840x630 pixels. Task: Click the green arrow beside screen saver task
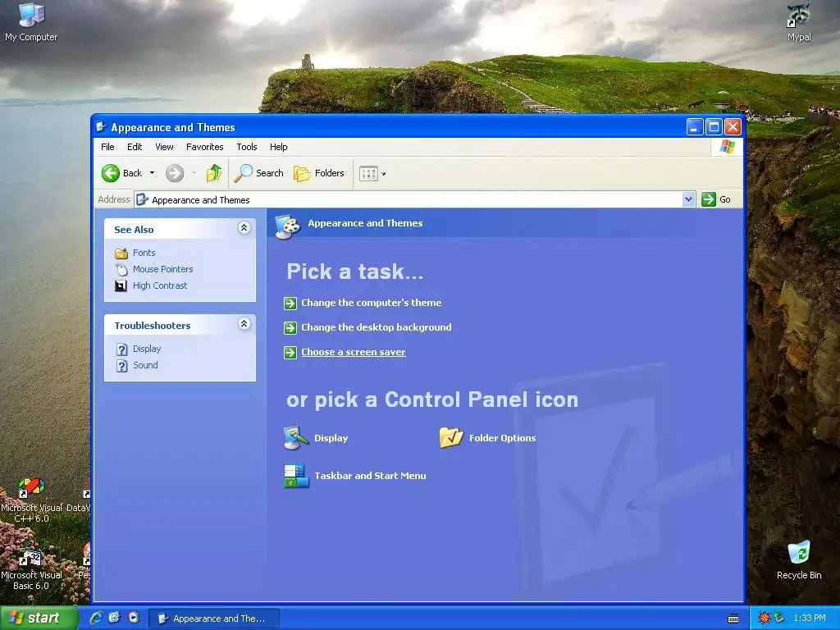290,353
